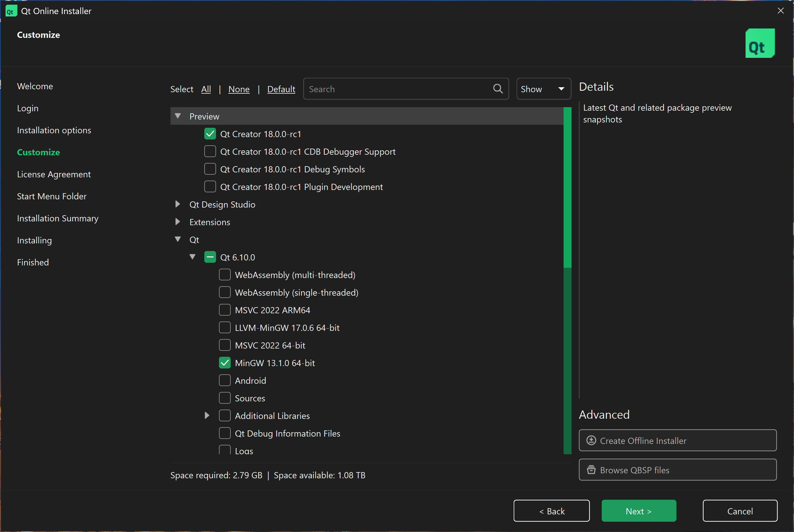This screenshot has height=532, width=794.
Task: Select the Finished step in sidebar
Action: [33, 262]
